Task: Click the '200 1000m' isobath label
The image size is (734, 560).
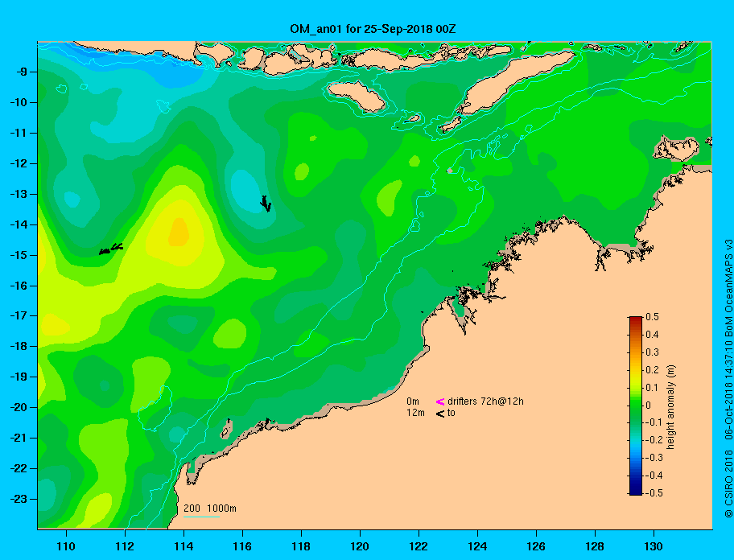Action: pos(210,508)
